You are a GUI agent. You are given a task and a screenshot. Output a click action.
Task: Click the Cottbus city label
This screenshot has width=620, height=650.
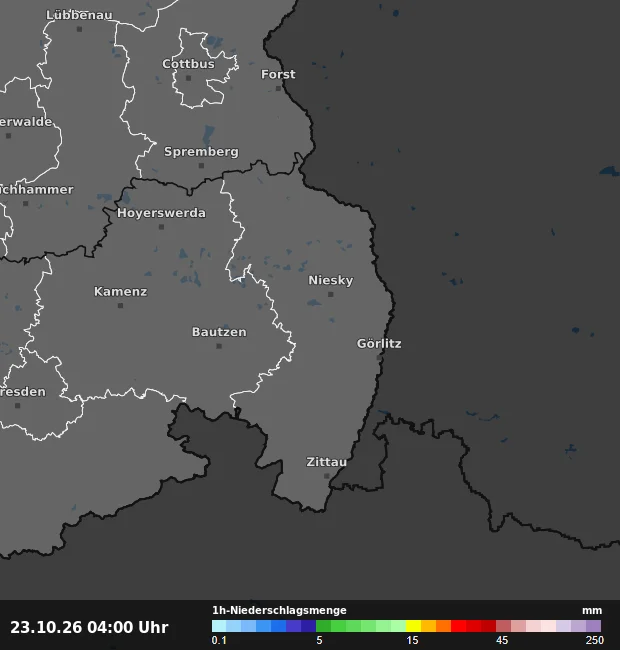tap(189, 64)
